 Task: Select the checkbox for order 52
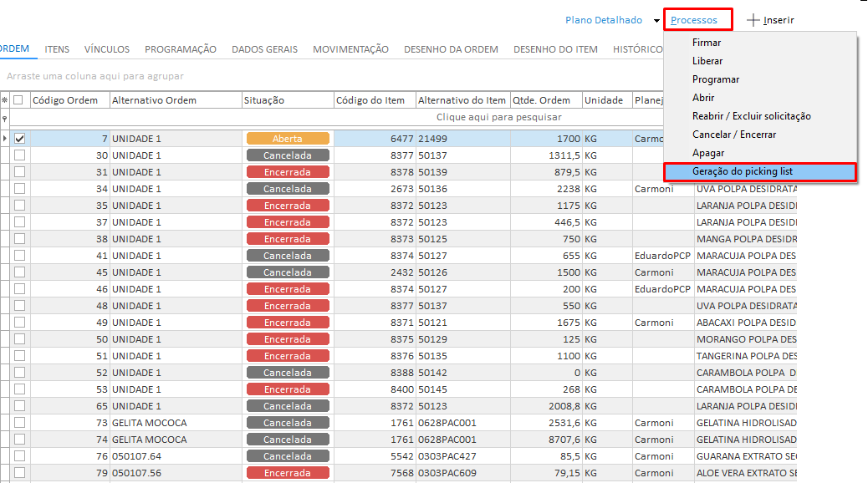20,373
